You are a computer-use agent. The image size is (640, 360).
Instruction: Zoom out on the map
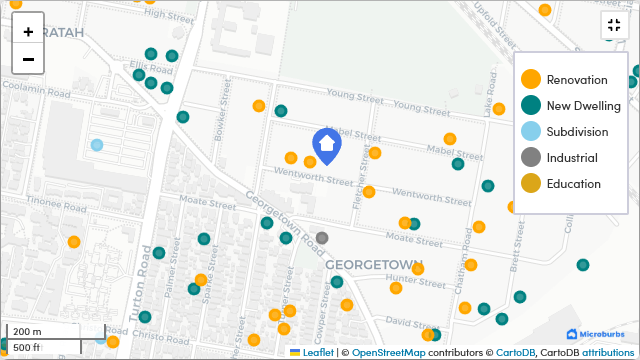pyautogui.click(x=28, y=59)
